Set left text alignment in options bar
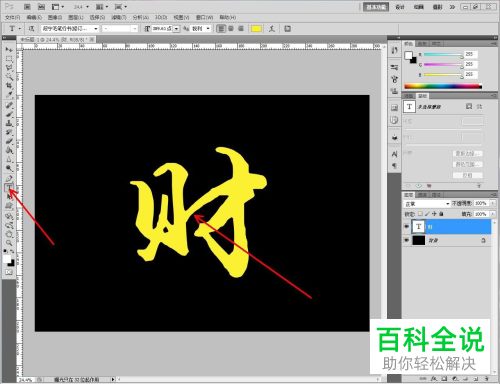 pos(221,29)
